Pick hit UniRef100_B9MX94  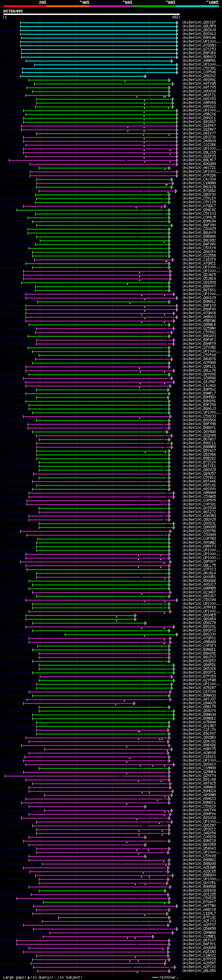click(199, 221)
